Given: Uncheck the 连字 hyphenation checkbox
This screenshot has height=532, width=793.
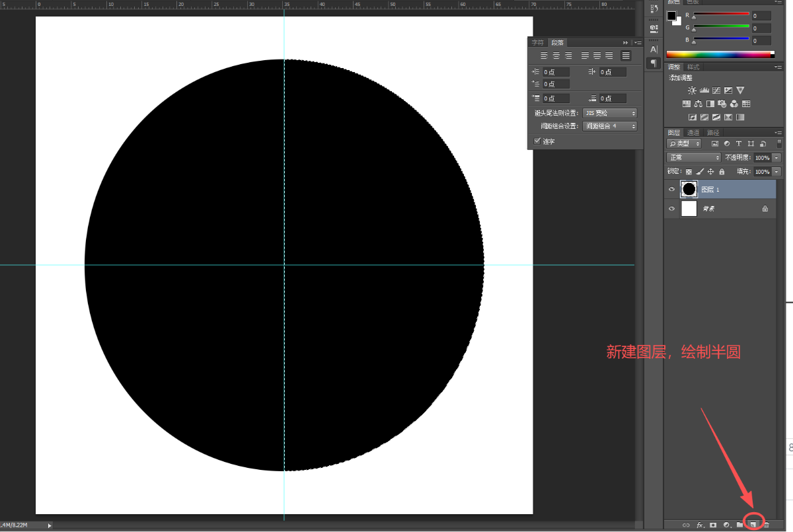Looking at the screenshot, I should [537, 141].
